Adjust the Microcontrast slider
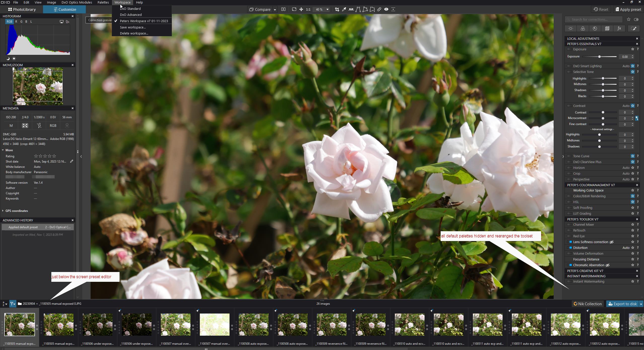 [x=603, y=118]
